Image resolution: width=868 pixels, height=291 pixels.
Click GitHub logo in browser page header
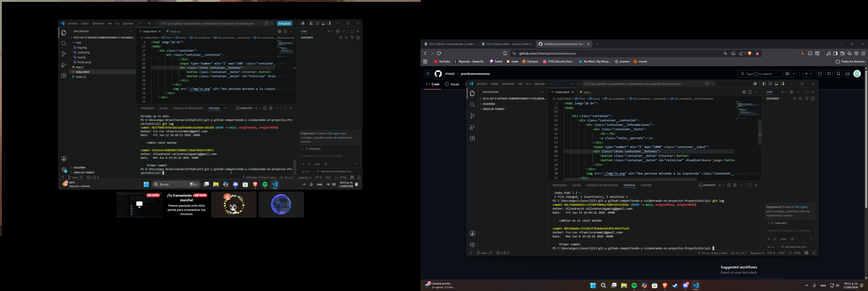tap(438, 74)
